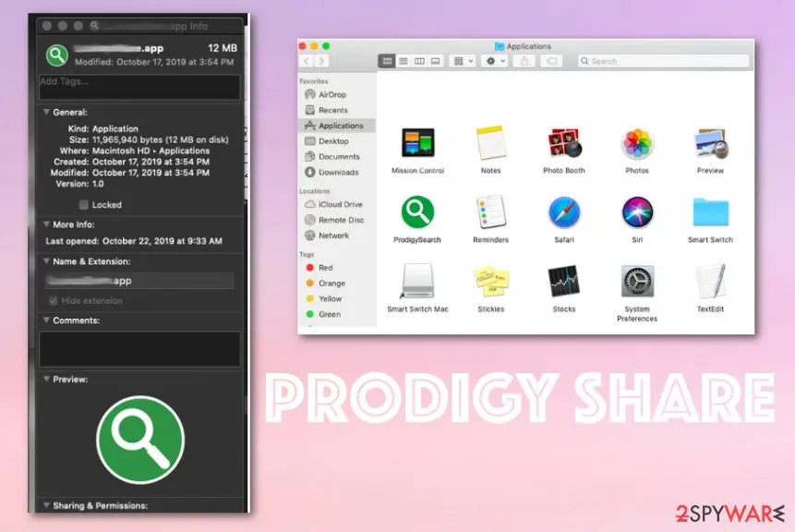This screenshot has width=795, height=532.
Task: Launch Safari from Applications
Action: [564, 212]
